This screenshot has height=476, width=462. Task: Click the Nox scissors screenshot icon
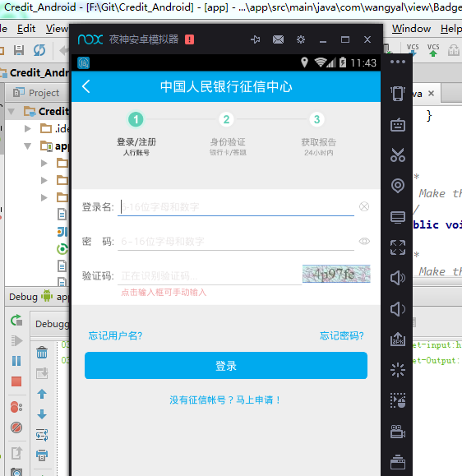[x=398, y=155]
